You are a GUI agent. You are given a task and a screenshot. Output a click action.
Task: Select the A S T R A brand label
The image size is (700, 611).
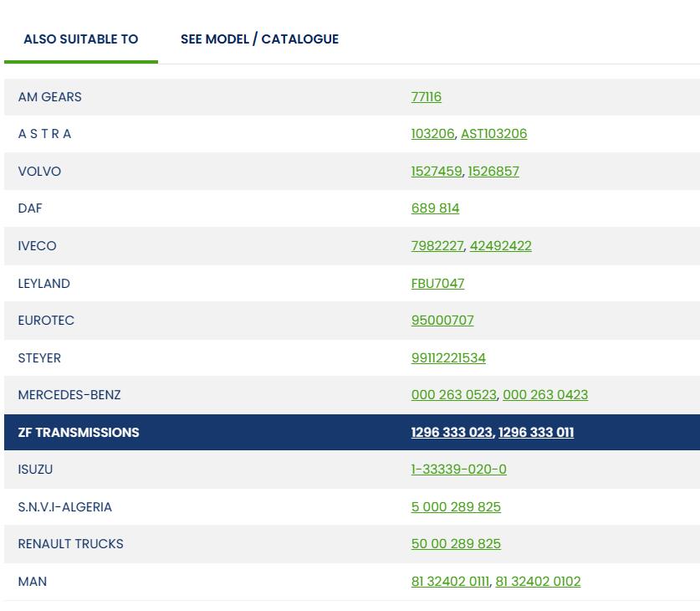pyautogui.click(x=44, y=134)
